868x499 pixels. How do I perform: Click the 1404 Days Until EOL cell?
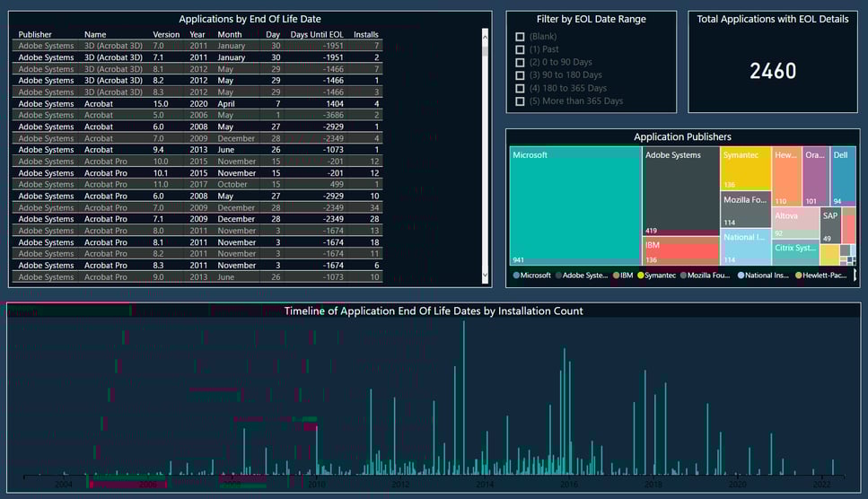pos(334,103)
